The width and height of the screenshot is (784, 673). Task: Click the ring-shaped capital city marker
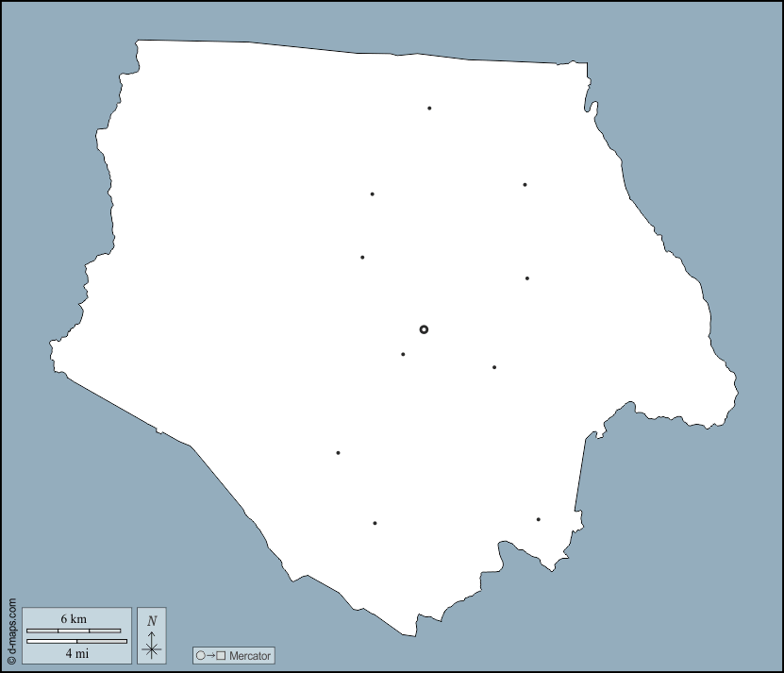[424, 329]
